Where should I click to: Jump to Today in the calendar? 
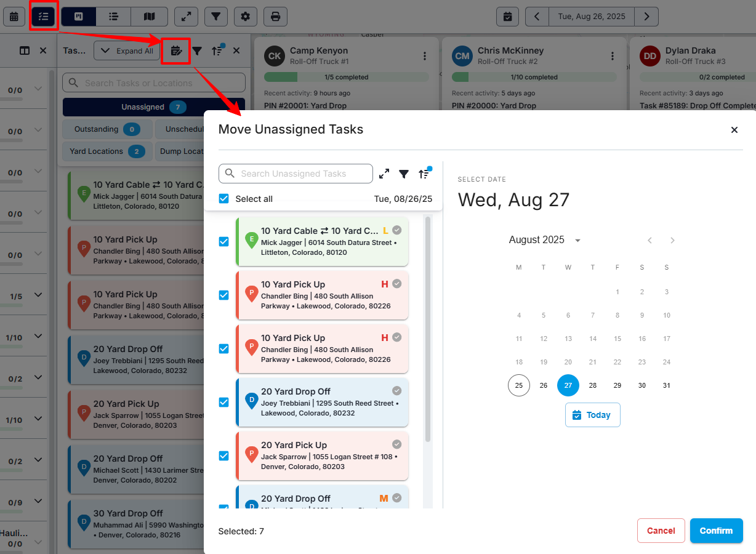(592, 415)
